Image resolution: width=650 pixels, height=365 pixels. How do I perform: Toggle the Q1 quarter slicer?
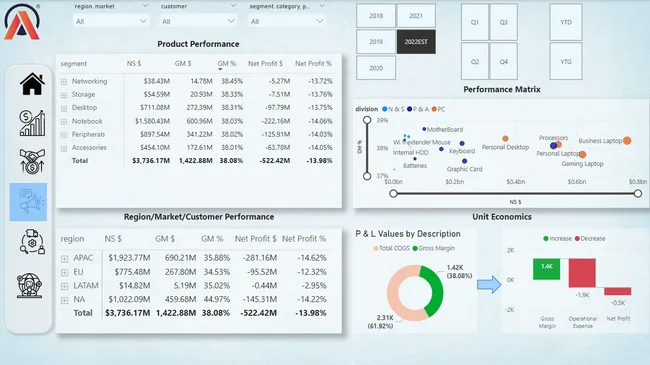click(475, 22)
